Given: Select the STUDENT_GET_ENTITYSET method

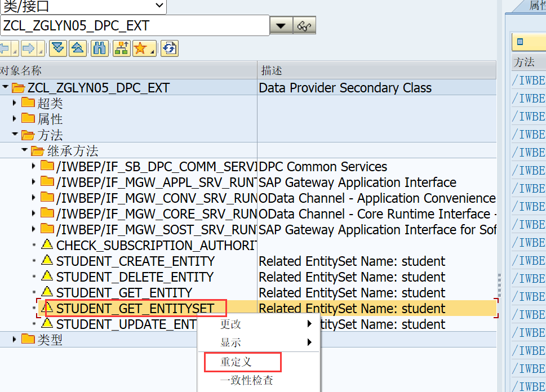Looking at the screenshot, I should [x=135, y=309].
